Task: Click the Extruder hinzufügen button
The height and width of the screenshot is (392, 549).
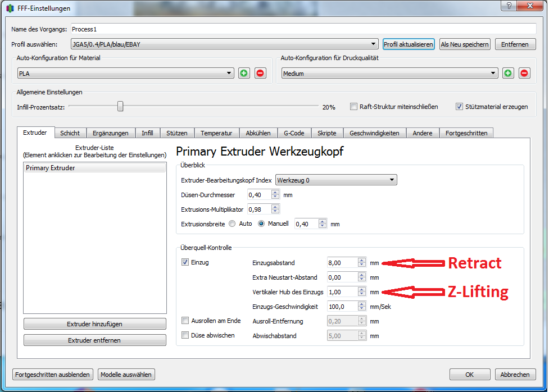Action: pyautogui.click(x=95, y=324)
